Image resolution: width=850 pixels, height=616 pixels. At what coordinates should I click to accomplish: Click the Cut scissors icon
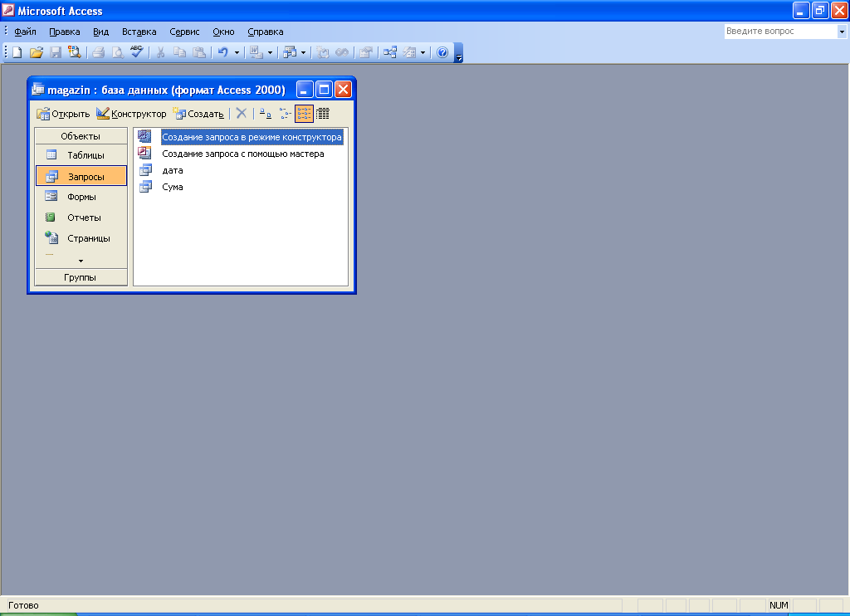click(x=160, y=52)
